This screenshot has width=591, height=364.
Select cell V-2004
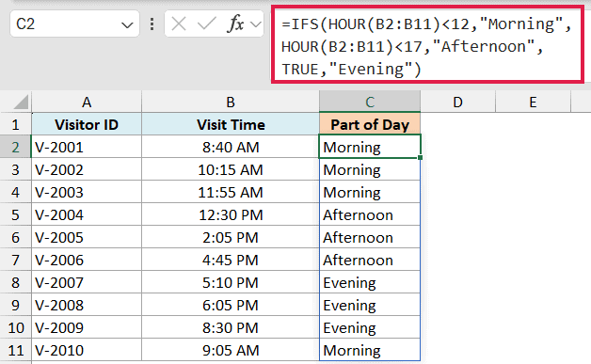point(87,214)
